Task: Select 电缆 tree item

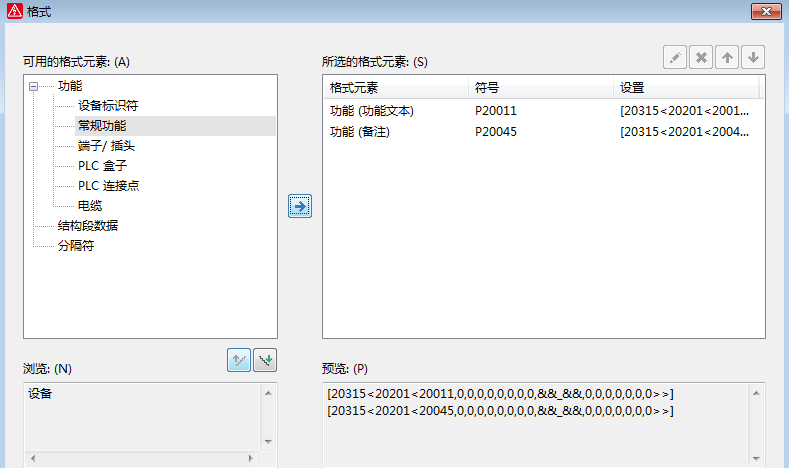Action: [x=90, y=206]
